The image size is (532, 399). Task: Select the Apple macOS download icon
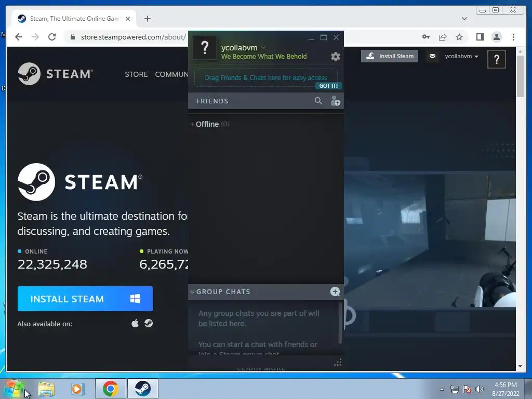coord(135,323)
